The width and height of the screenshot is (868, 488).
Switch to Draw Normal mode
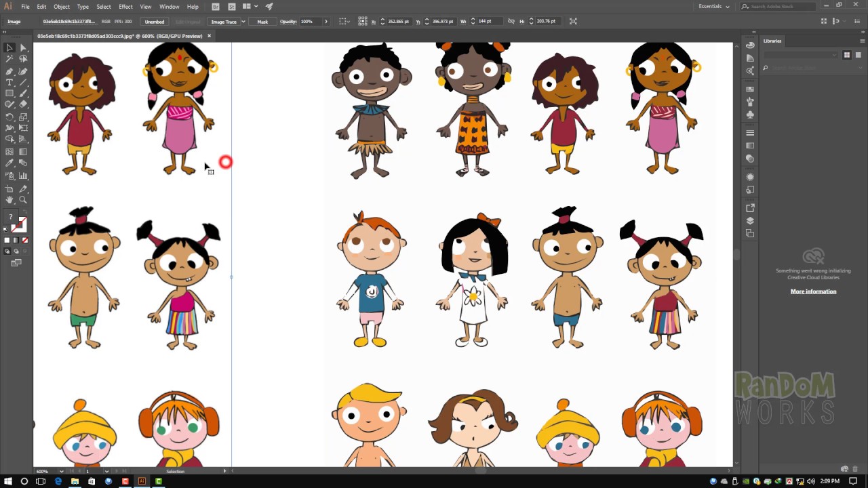(7, 251)
